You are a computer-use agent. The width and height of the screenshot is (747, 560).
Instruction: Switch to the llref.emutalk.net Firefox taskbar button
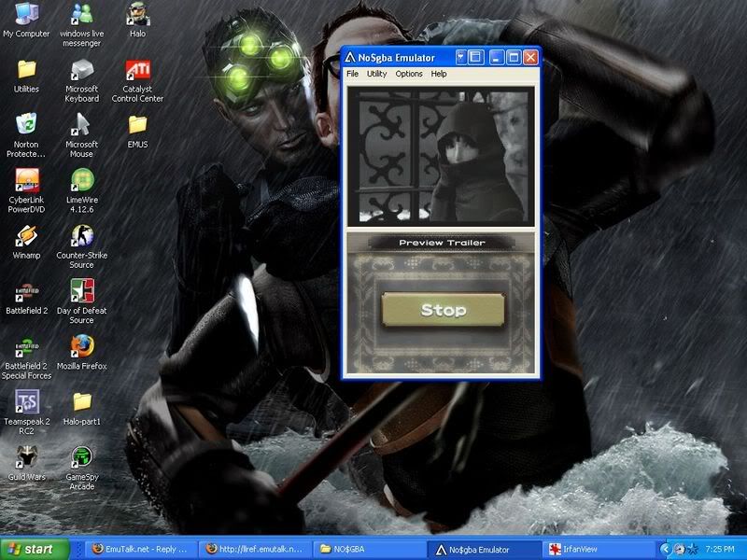257,550
